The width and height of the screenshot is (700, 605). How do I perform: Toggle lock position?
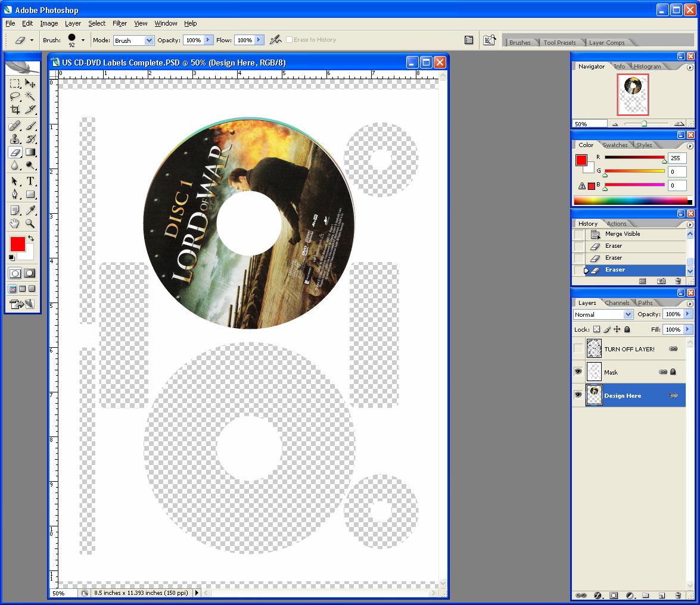point(617,329)
